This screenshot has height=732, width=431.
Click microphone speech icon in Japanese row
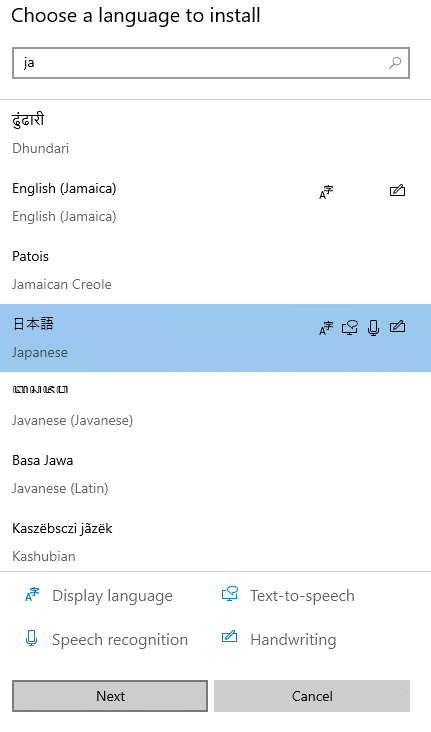(374, 328)
